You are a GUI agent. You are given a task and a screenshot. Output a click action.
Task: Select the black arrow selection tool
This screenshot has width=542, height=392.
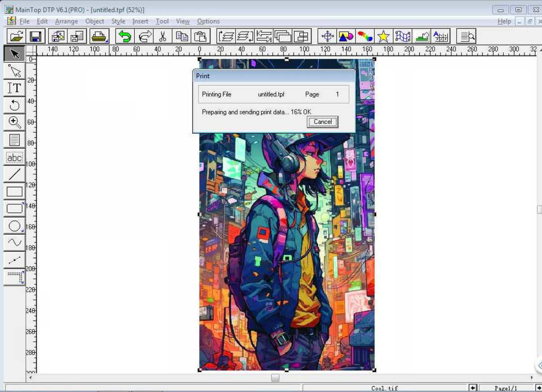(14, 54)
